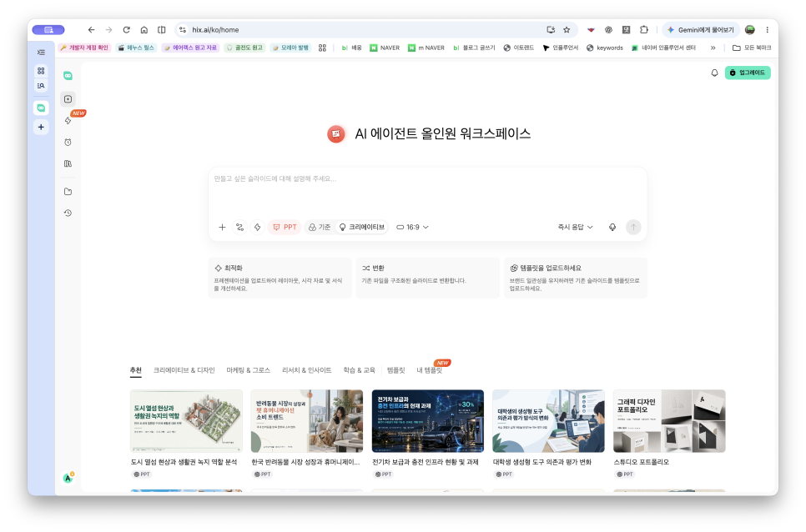This screenshot has width=806, height=532.
Task: Open the new task plus-square sidebar icon
Action: [x=68, y=99]
